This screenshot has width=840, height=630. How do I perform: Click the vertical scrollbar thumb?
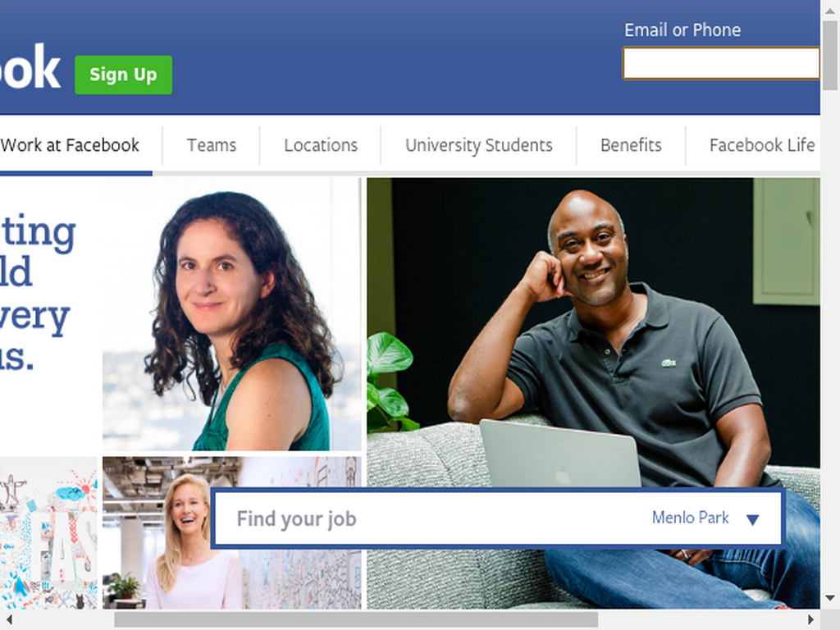(830, 56)
